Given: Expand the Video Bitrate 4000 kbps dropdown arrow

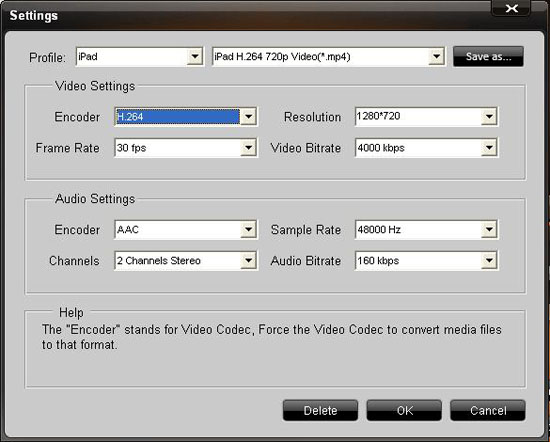Looking at the screenshot, I should [x=489, y=148].
